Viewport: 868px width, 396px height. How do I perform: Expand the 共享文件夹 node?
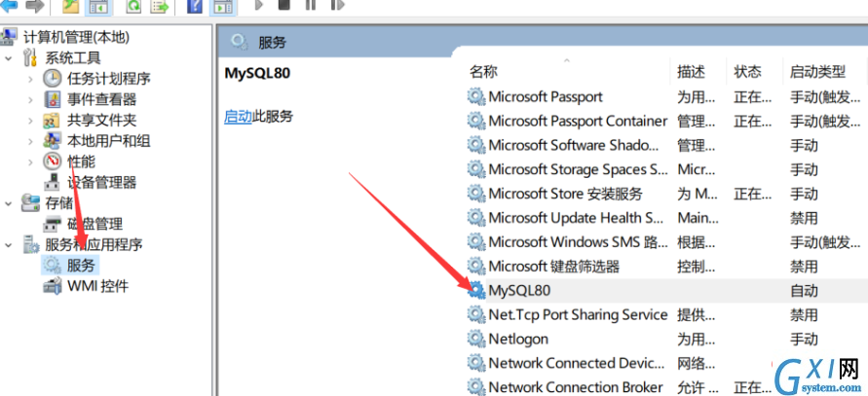click(x=30, y=121)
